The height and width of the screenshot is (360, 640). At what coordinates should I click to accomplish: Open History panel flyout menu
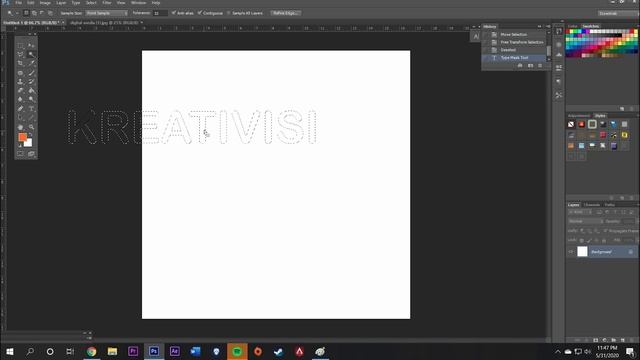(x=548, y=27)
